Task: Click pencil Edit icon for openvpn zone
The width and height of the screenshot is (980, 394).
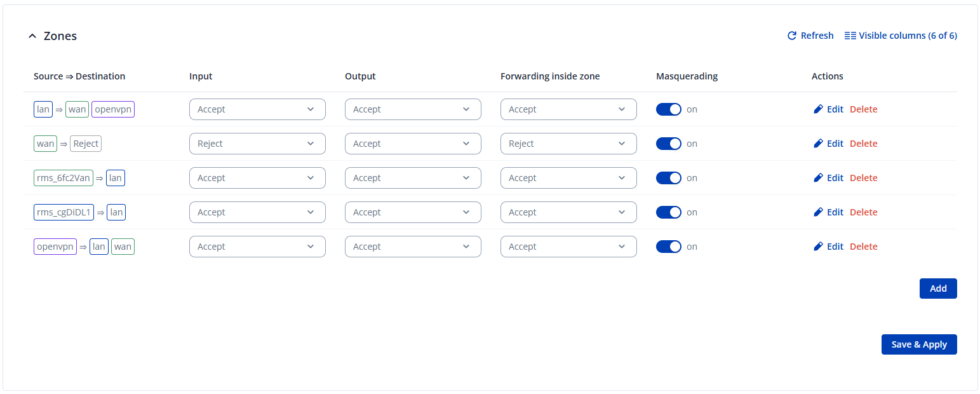Action: click(818, 247)
